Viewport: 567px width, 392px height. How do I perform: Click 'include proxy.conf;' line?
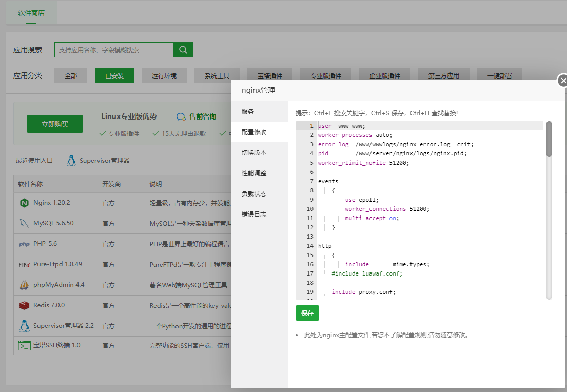click(364, 292)
